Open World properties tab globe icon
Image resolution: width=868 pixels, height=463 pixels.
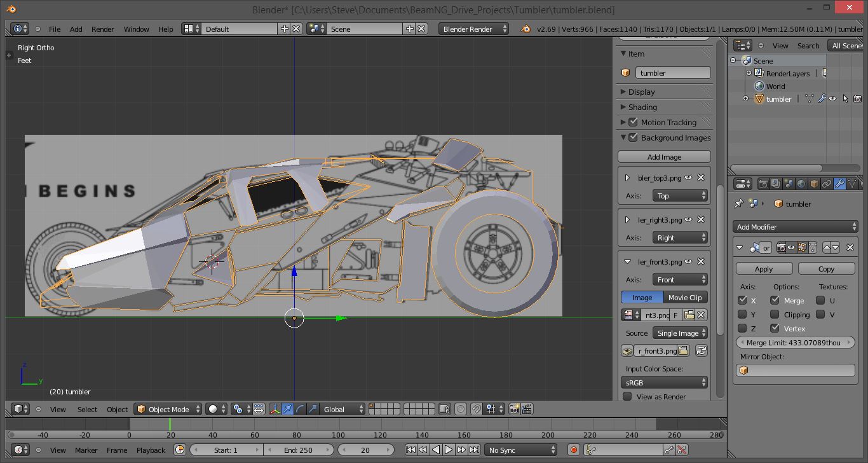coord(801,184)
